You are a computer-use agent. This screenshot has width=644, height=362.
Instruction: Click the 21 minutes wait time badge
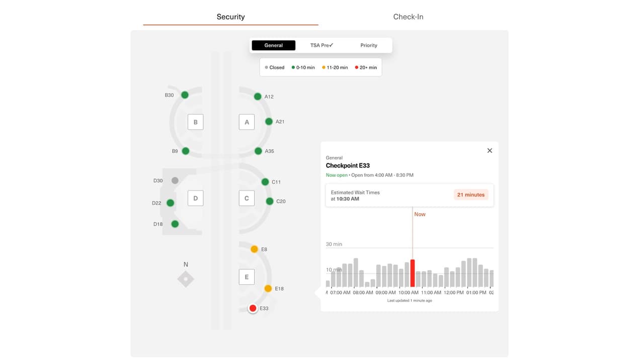coord(470,195)
